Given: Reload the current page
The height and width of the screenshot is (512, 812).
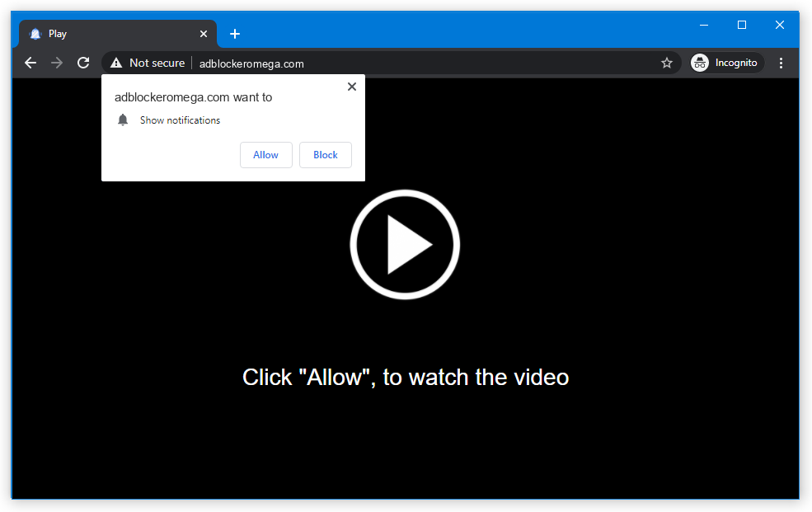Looking at the screenshot, I should (83, 63).
